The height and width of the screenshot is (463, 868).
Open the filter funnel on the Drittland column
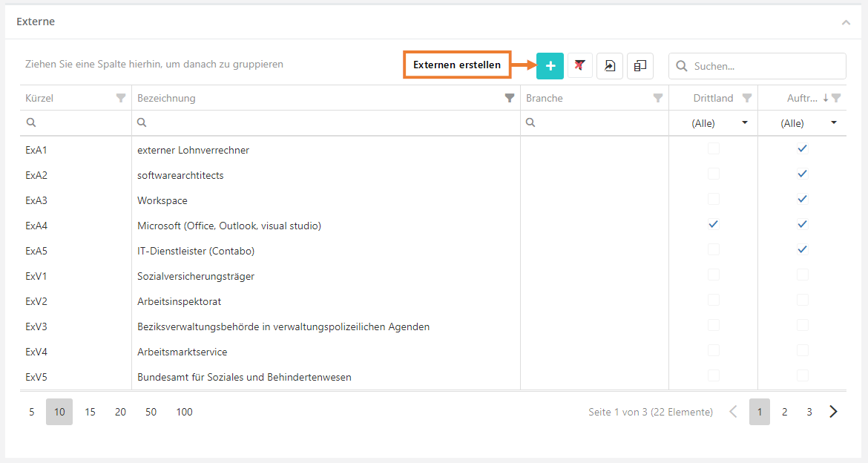click(x=747, y=98)
